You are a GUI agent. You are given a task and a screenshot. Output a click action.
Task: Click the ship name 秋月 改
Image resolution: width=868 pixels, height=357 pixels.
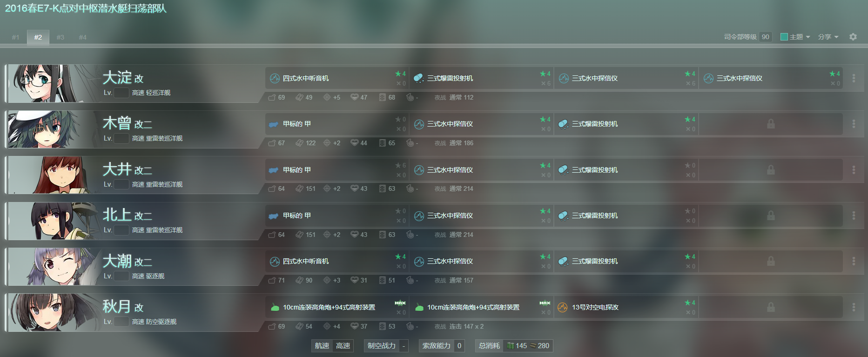[x=123, y=306]
